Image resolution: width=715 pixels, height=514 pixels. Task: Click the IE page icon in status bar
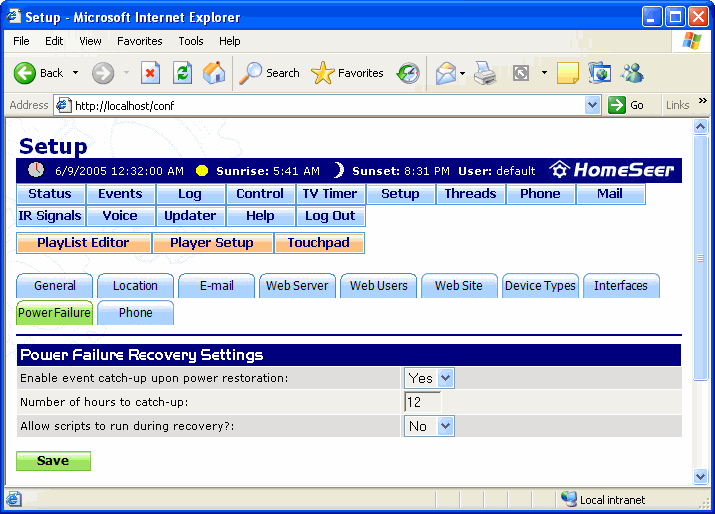(13, 499)
